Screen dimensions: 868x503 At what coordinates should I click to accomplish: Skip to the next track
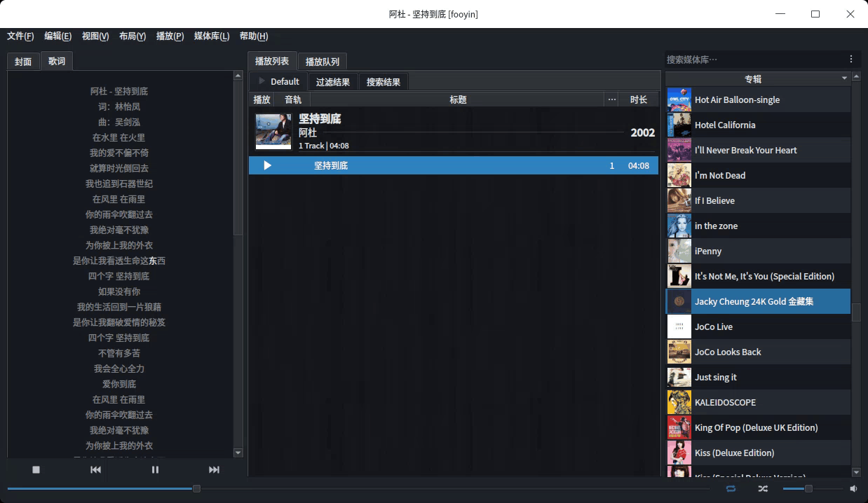[215, 469]
